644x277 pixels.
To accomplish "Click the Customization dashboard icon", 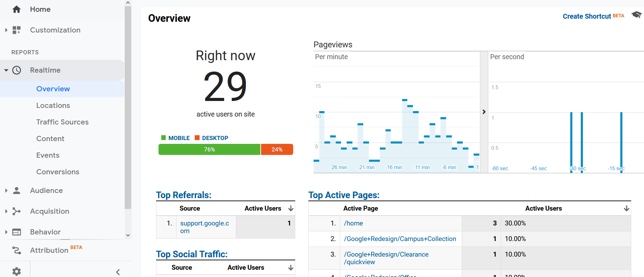I will pos(17,30).
